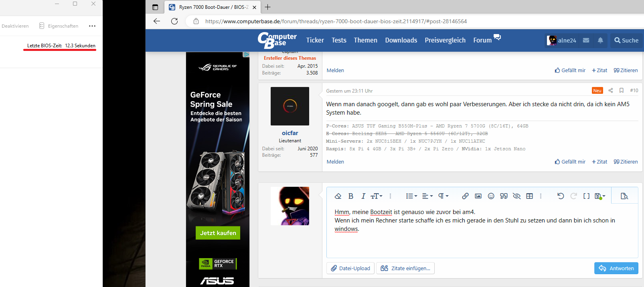Open the notifications bell

[600, 40]
